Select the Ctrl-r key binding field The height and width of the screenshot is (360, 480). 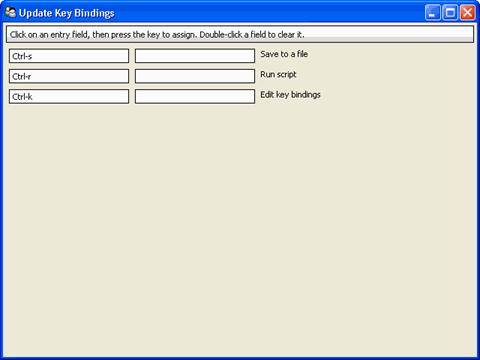point(69,76)
